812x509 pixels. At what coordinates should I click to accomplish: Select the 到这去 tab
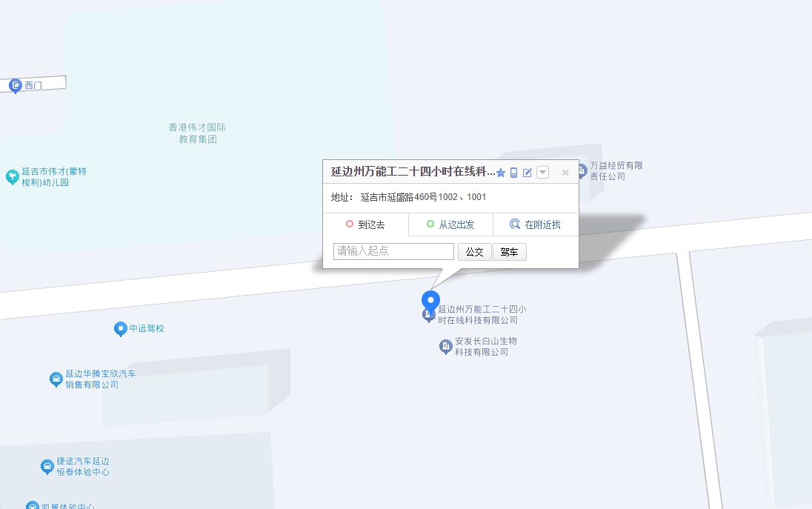point(365,224)
